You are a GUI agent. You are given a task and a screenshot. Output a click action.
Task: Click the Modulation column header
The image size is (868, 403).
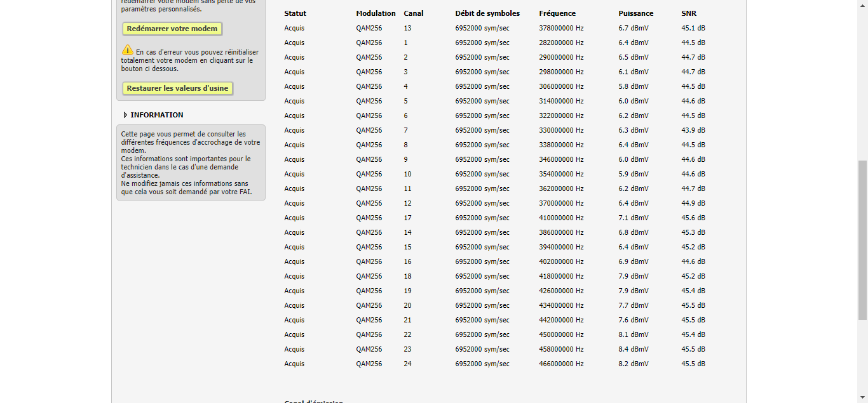coord(376,13)
